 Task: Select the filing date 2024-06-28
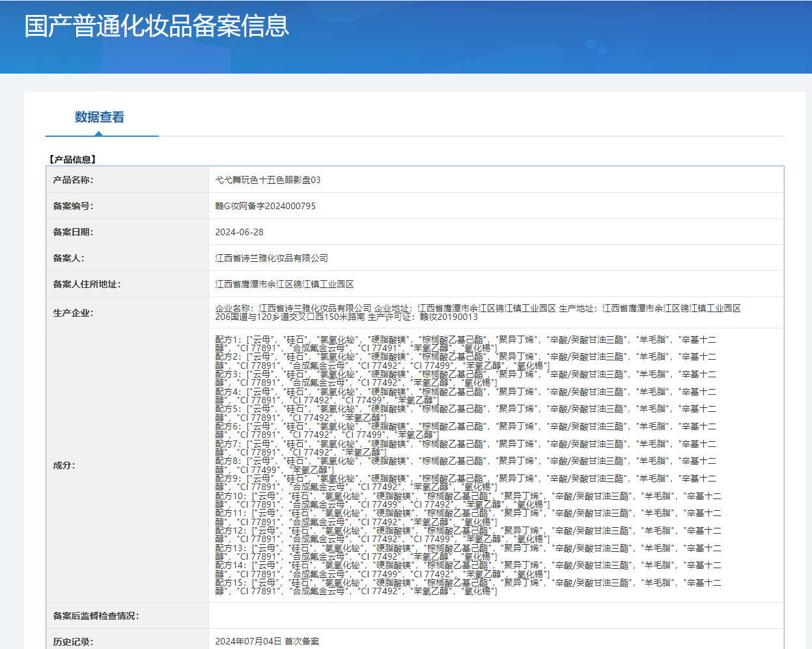point(240,232)
